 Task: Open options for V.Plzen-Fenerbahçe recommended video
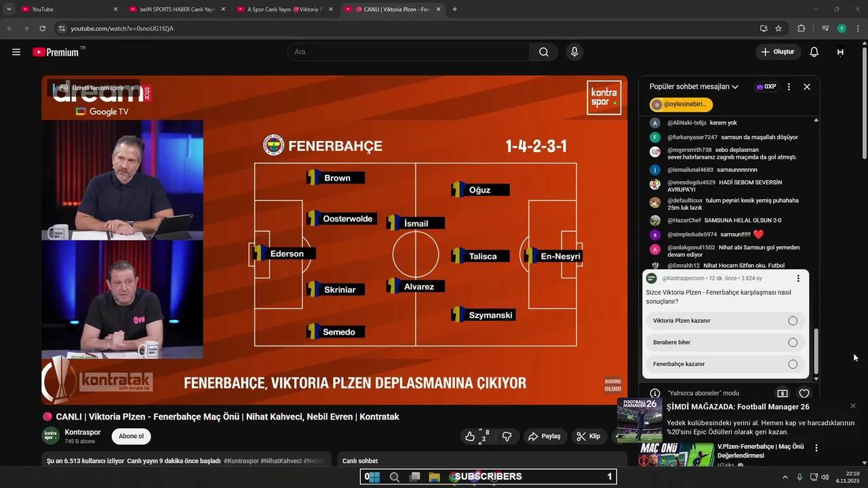[x=816, y=448]
